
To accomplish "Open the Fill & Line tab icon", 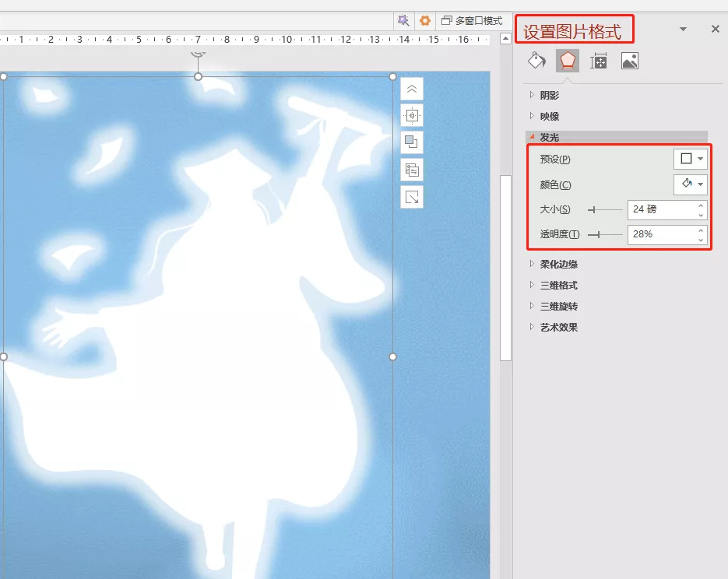I will pyautogui.click(x=536, y=61).
